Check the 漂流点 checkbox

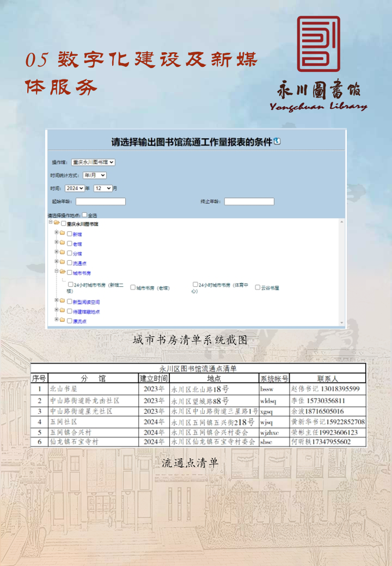coord(69,321)
